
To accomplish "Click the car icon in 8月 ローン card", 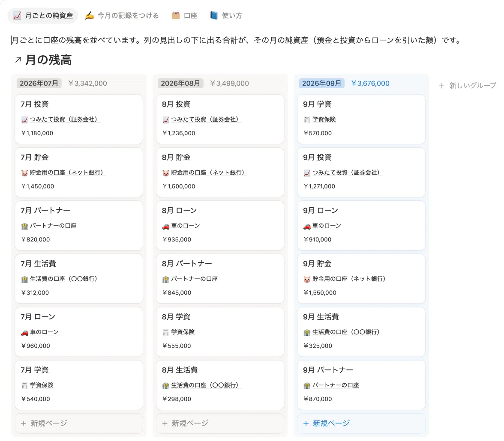I will pyautogui.click(x=165, y=226).
